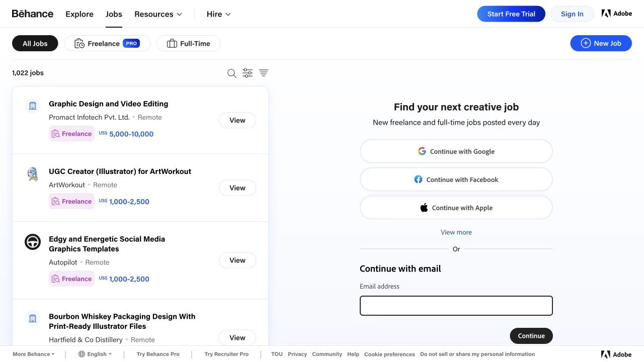This screenshot has height=362, width=644.
Task: Click Do not sell or share link
Action: pos(477,354)
